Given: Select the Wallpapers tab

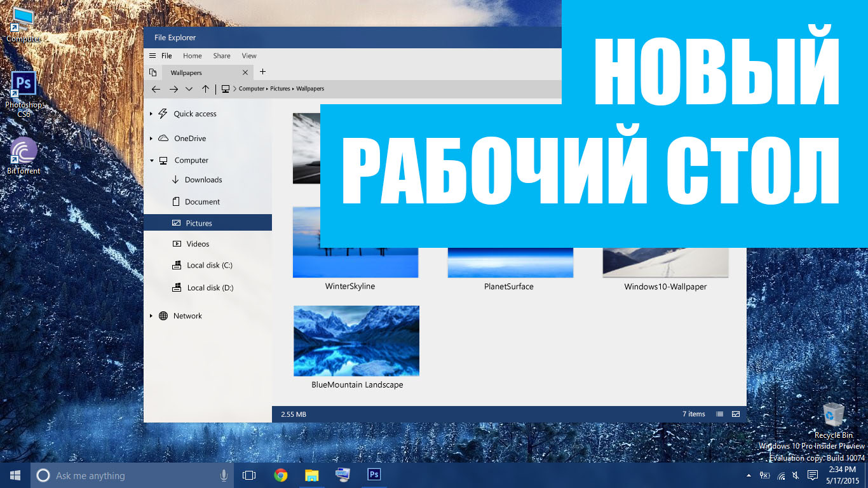Looking at the screenshot, I should (208, 72).
